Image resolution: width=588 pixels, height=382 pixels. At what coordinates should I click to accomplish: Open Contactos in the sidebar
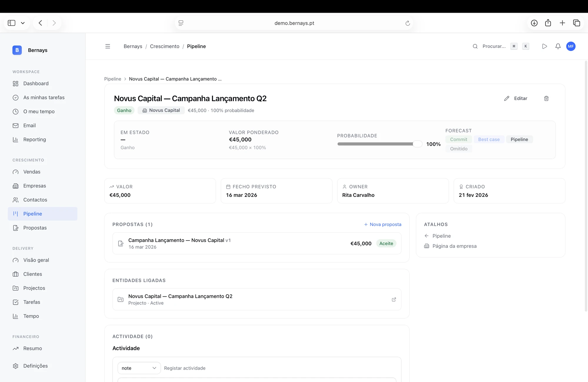tap(43, 200)
